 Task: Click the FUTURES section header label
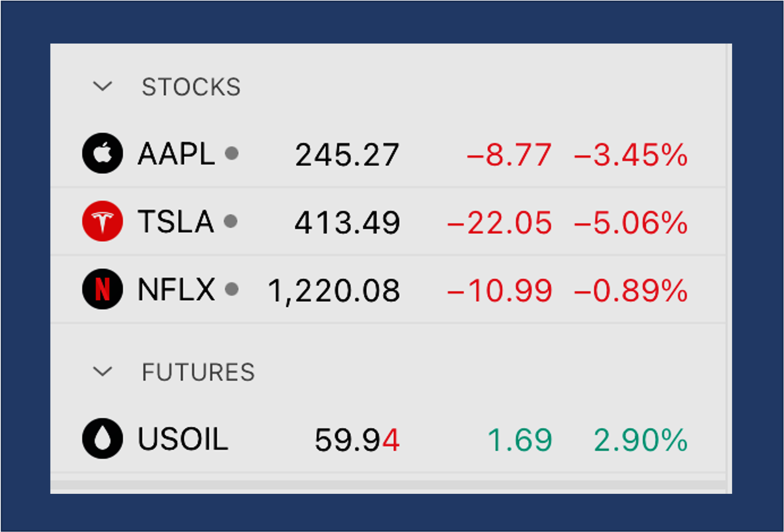pos(198,372)
